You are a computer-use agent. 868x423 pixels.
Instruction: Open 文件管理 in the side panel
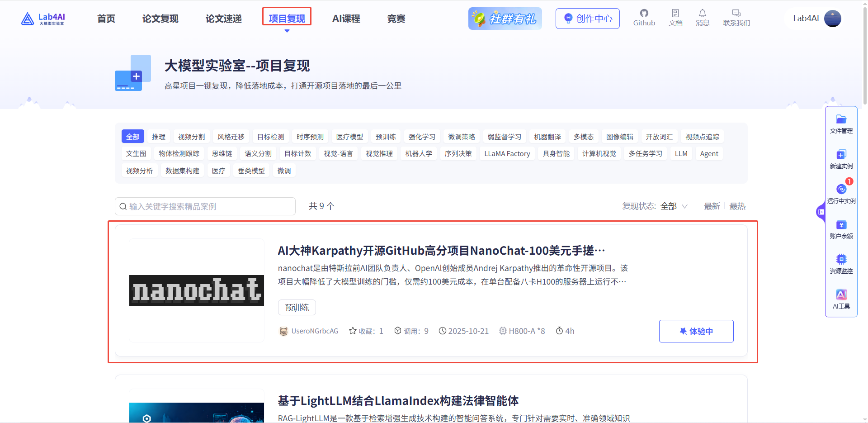(841, 124)
